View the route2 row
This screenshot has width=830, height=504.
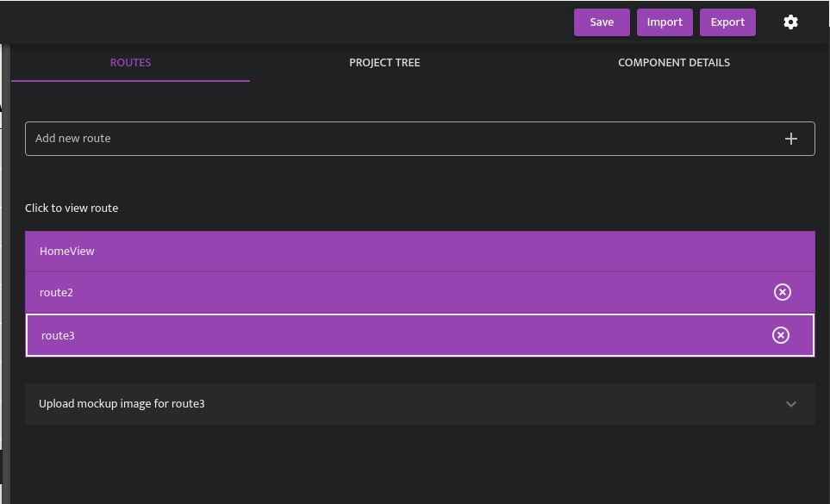pos(420,292)
